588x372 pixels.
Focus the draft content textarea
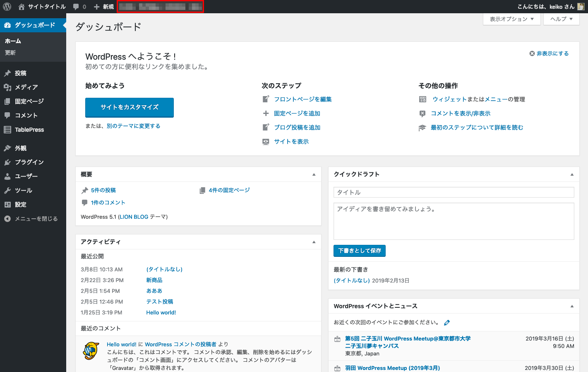(454, 221)
